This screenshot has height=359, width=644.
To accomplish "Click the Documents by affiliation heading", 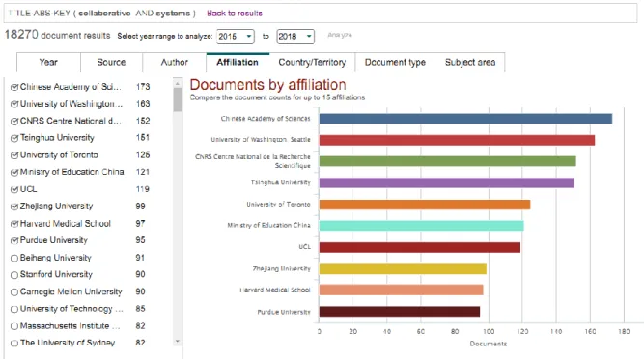I will (x=267, y=85).
